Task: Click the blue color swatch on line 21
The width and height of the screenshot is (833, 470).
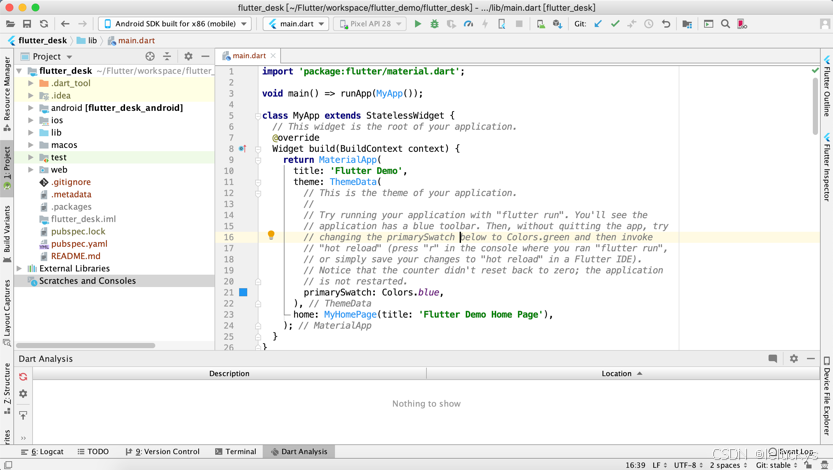Action: 243,292
